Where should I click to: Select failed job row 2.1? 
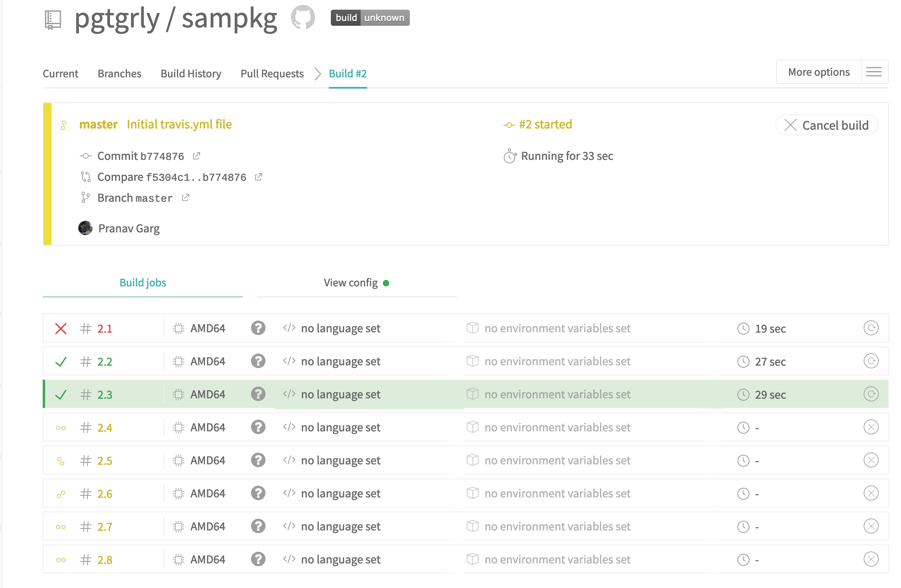tap(104, 329)
